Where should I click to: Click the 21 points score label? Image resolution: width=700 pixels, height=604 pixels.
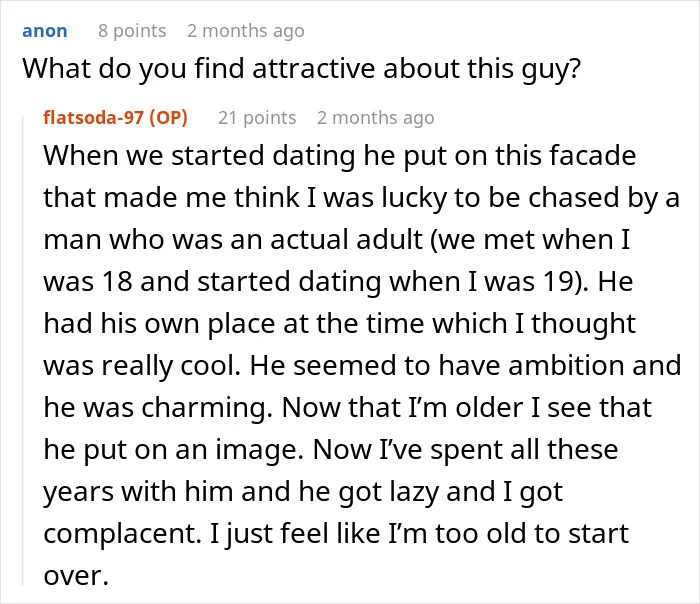pos(257,118)
